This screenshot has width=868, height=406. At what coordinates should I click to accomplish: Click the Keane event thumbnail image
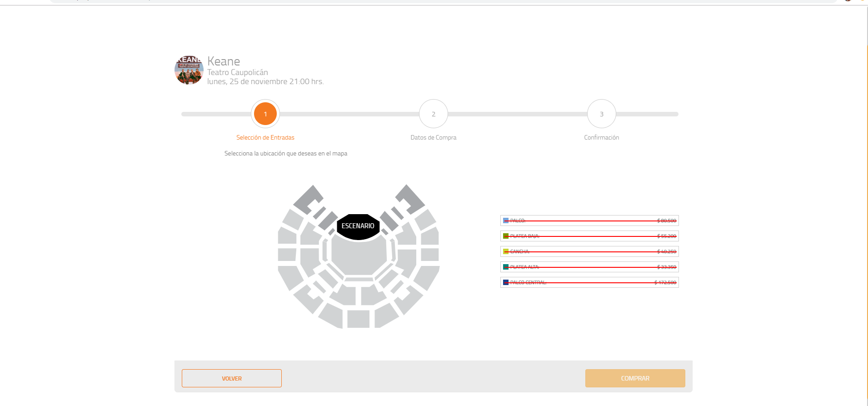(x=189, y=70)
